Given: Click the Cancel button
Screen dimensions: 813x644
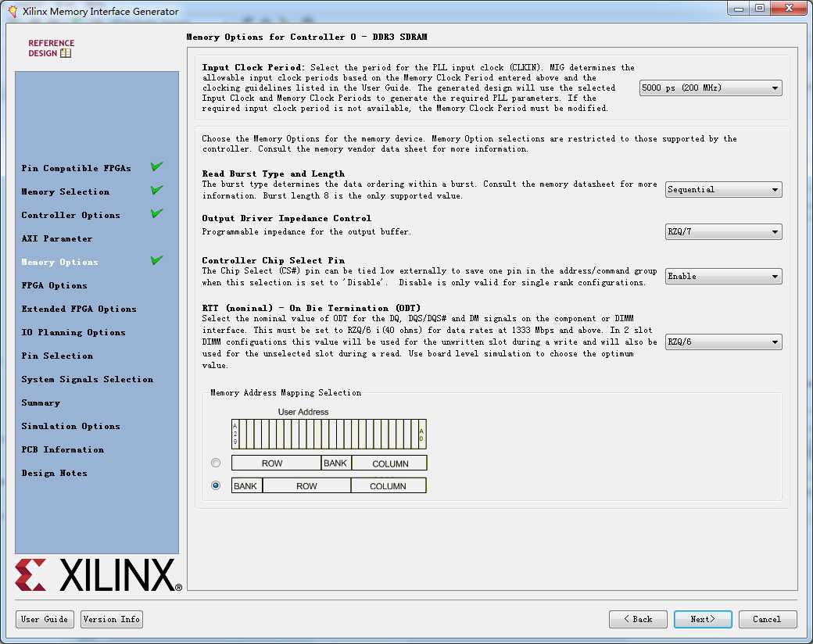Looking at the screenshot, I should point(768,619).
